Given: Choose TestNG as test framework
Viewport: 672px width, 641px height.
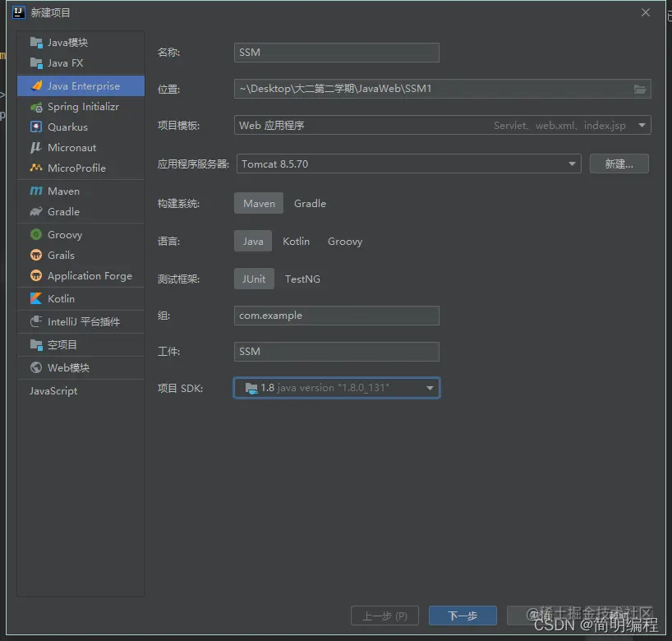Looking at the screenshot, I should pyautogui.click(x=302, y=279).
